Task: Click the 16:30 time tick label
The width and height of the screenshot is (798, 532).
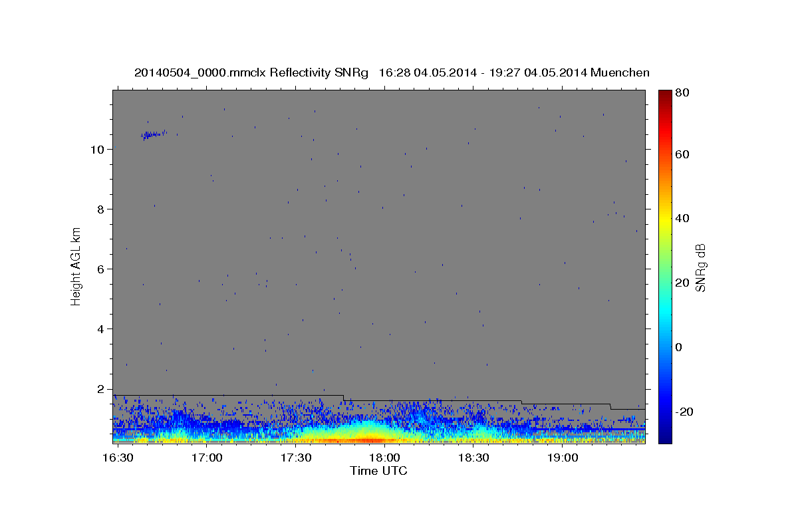Action: tap(117, 458)
